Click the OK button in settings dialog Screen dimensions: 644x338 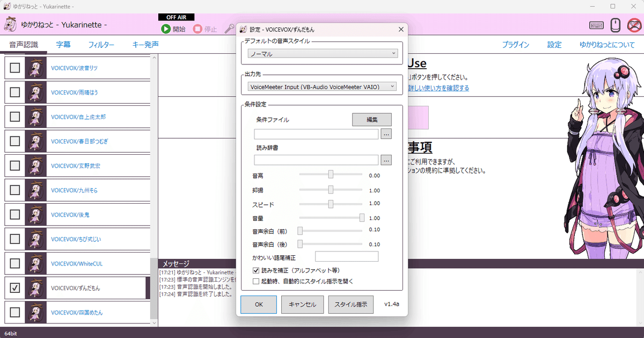[x=259, y=305]
